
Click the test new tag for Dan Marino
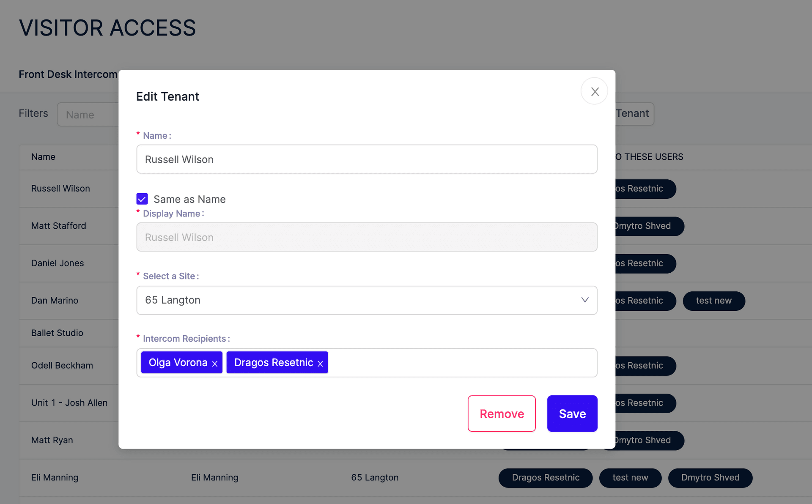pos(713,301)
